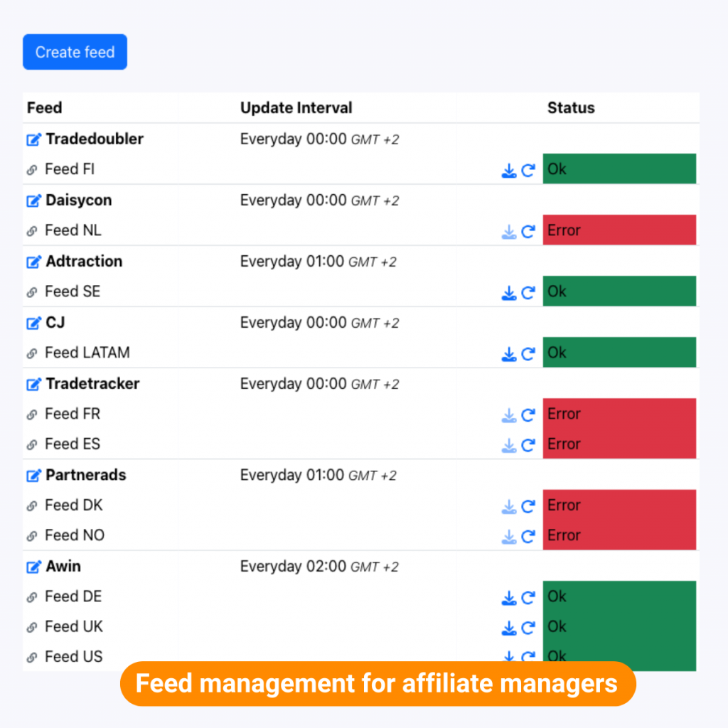Refresh the Feed UK feed
This screenshot has height=728, width=728.
[528, 628]
